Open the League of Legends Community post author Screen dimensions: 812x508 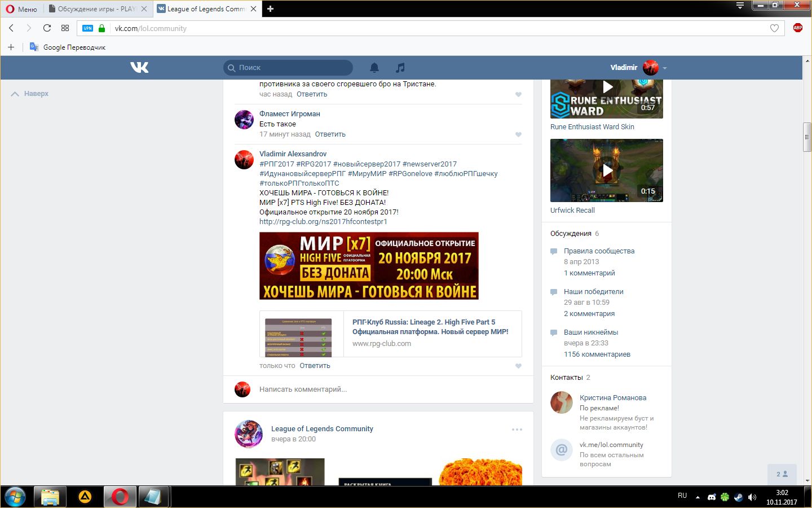pyautogui.click(x=322, y=429)
